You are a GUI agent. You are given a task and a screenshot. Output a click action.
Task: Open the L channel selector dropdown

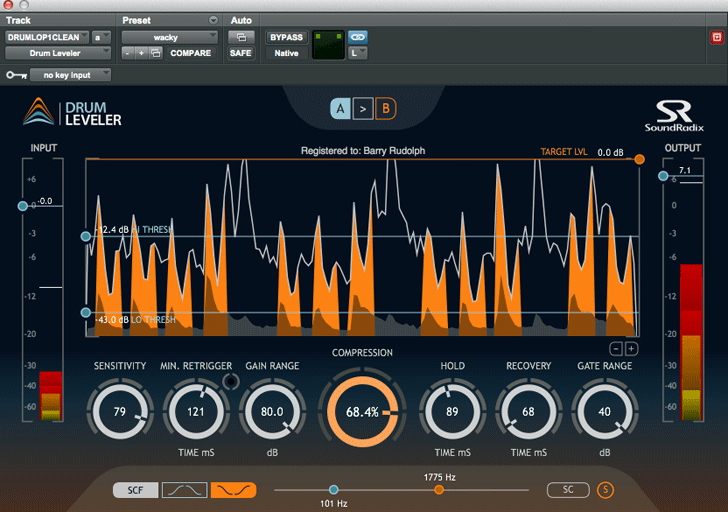358,53
